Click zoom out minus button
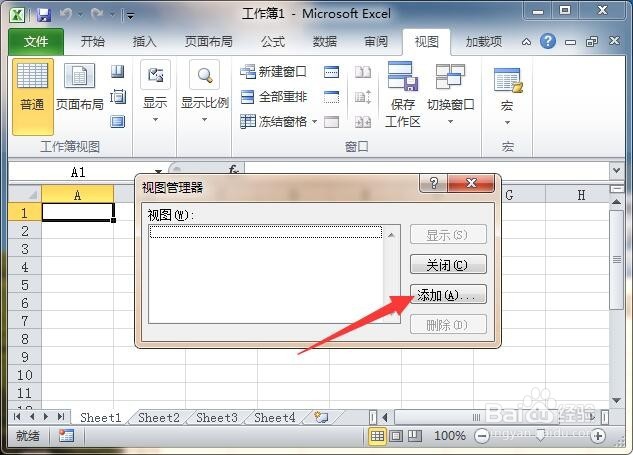Screen dimensions: 633x455 [482, 436]
